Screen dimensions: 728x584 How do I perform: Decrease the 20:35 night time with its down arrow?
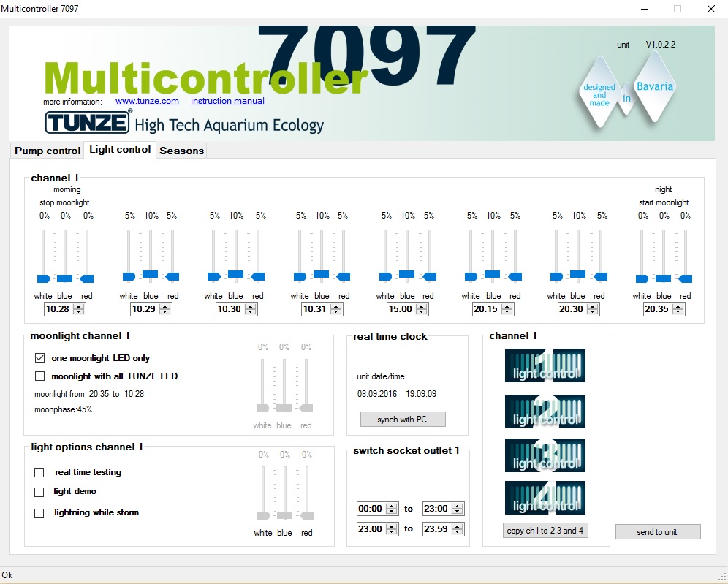[678, 312]
